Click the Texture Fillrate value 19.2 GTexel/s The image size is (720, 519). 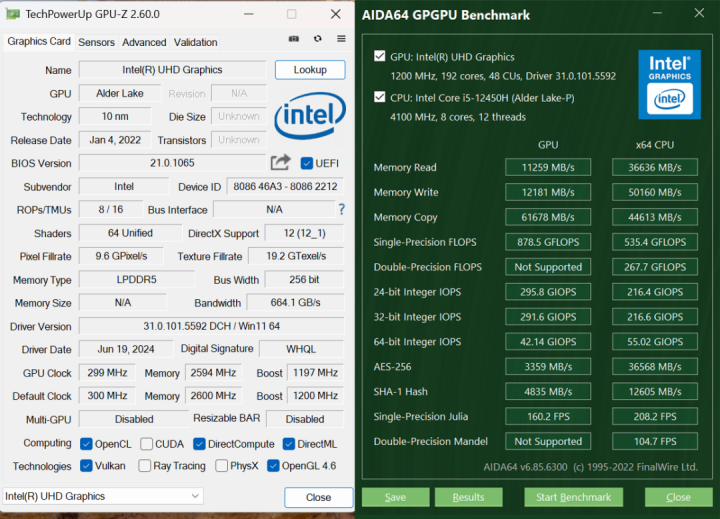click(x=296, y=256)
